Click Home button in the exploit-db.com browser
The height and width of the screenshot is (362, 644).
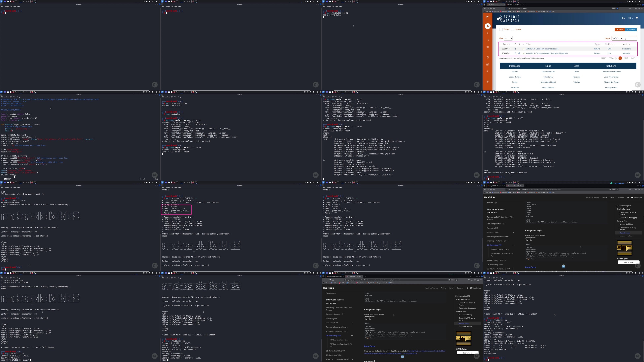494,8
